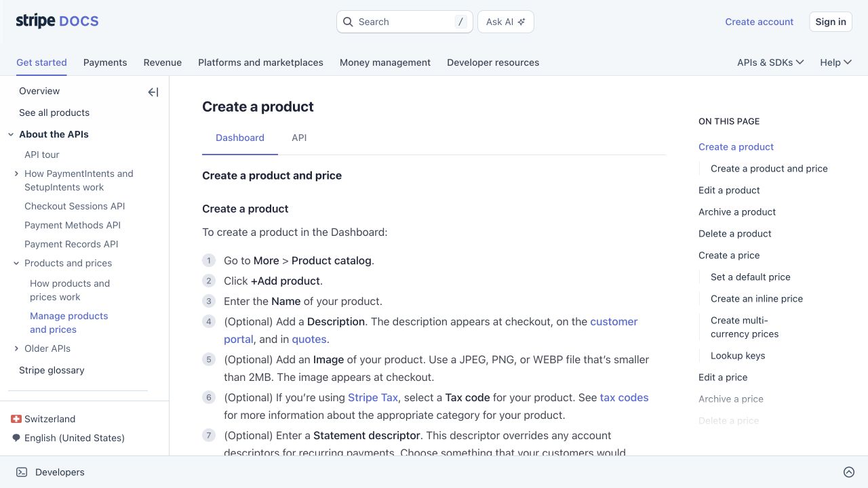868x488 pixels.
Task: Expand How PaymentIntents and SetupIntents work
Action: point(16,174)
